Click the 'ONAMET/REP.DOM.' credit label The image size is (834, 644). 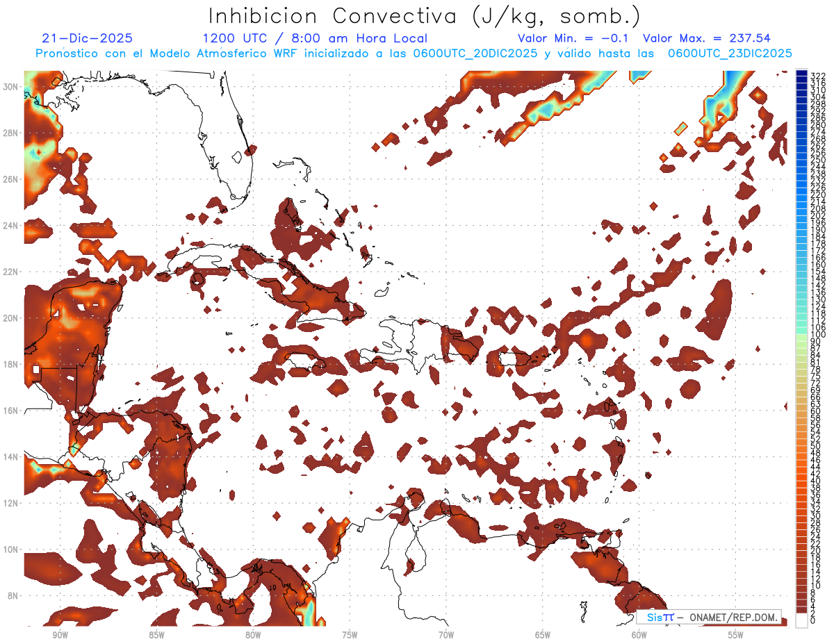734,617
